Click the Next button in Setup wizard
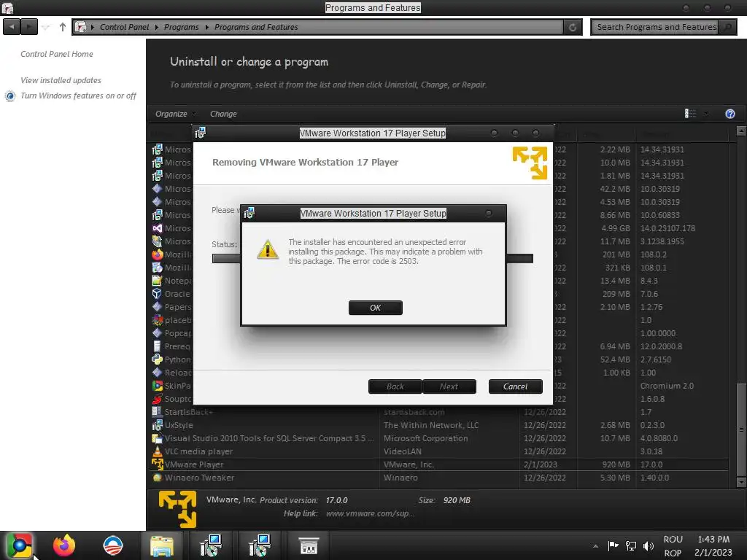Screen dimensions: 747x560 (x=449, y=386)
